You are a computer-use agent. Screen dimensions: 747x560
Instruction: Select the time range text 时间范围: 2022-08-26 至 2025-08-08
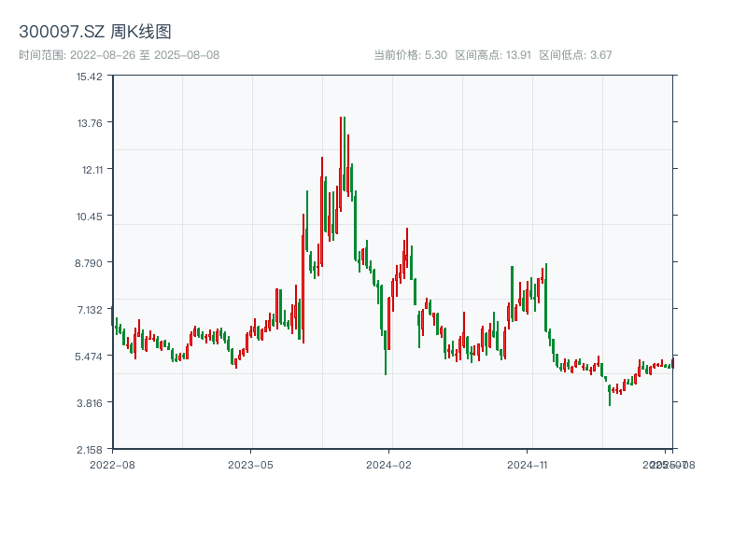click(x=120, y=55)
